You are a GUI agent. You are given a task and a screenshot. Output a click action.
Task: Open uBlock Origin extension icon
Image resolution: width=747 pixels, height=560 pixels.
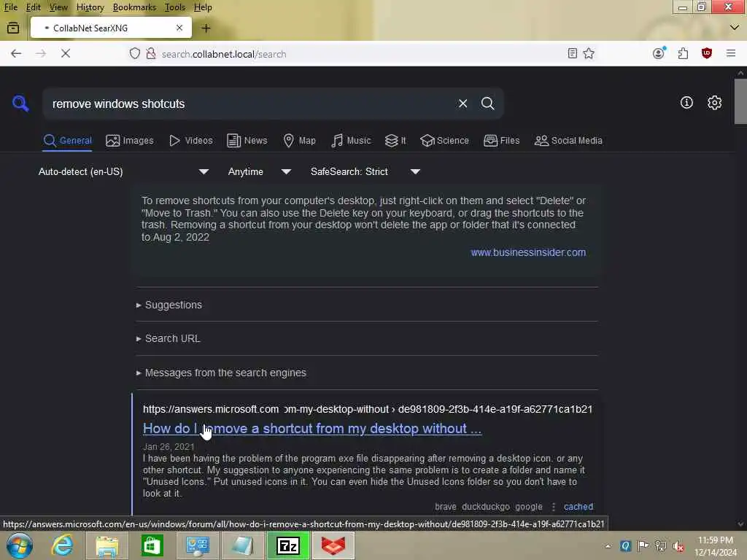pyautogui.click(x=707, y=53)
